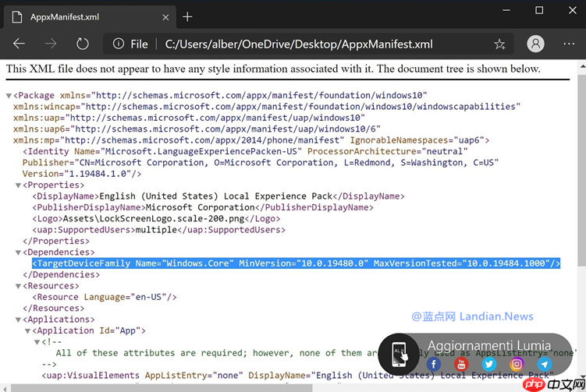Screen dimensions: 586x392
Task: Click the closing </Properties> tag
Action: click(56, 241)
